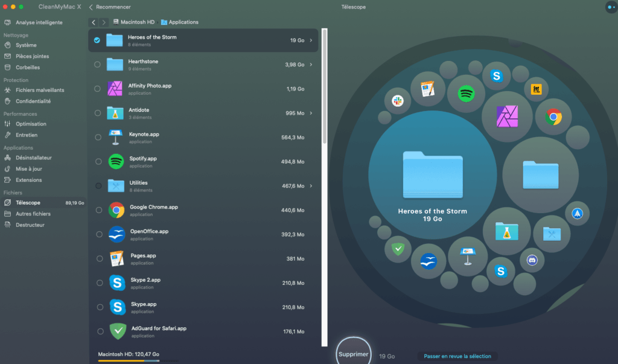Open the assistant icon in the title bar
The width and height of the screenshot is (618, 364).
coord(611,7)
